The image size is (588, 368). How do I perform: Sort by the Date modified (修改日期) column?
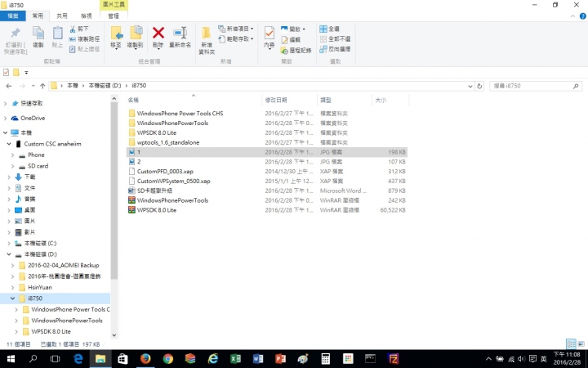click(289, 100)
